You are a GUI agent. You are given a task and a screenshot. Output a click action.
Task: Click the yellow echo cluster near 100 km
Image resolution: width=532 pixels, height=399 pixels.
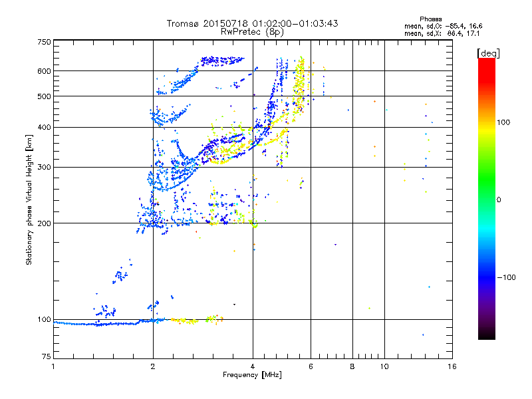click(185, 321)
